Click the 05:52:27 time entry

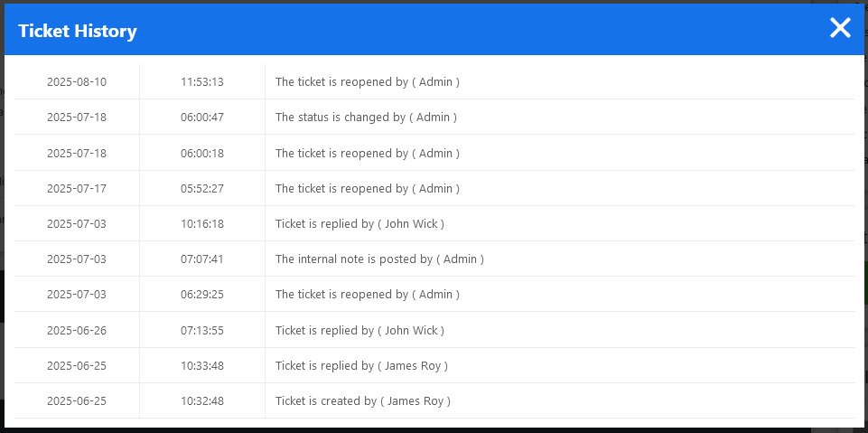tap(202, 189)
